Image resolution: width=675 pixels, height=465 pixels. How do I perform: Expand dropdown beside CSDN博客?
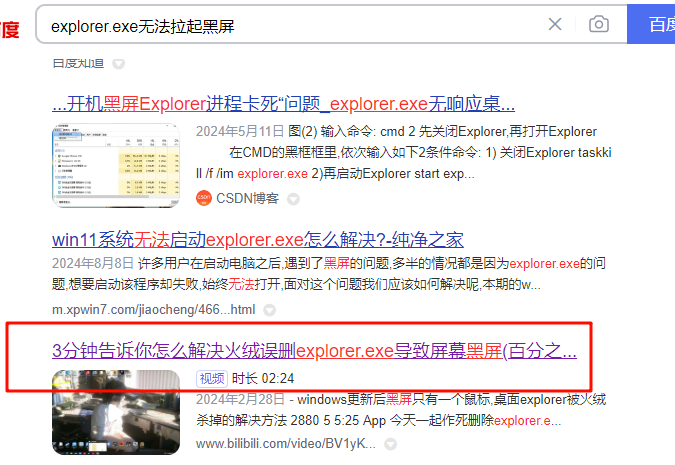(294, 199)
